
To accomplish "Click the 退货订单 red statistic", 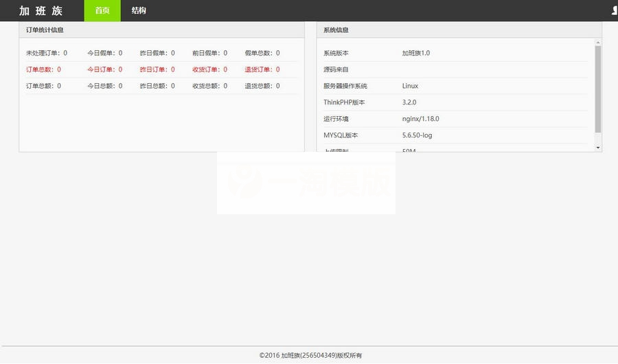I will [262, 69].
